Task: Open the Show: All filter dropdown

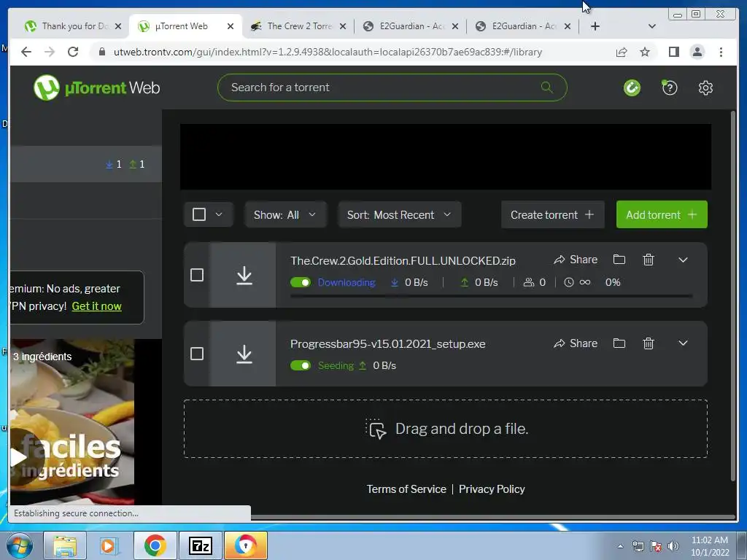Action: click(x=285, y=215)
